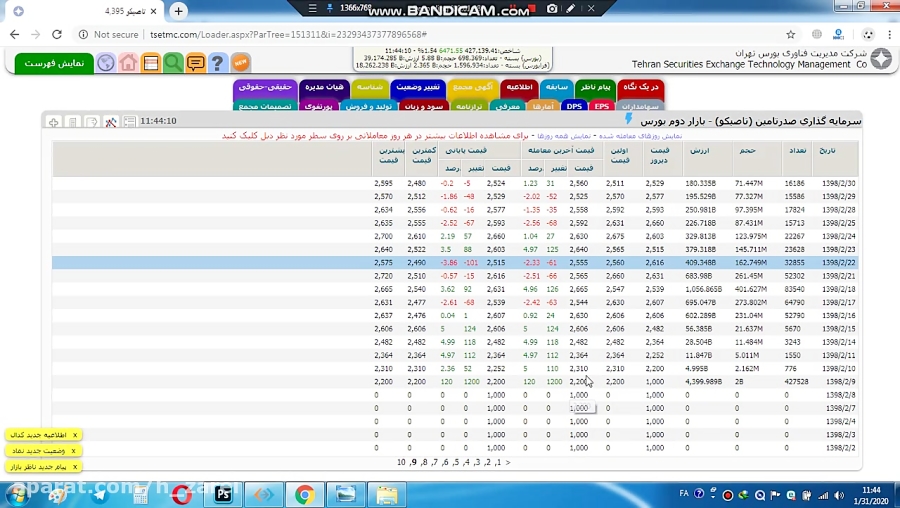The width and height of the screenshot is (900, 508).
Task: Open a new browser tab with plus
Action: pos(179,11)
